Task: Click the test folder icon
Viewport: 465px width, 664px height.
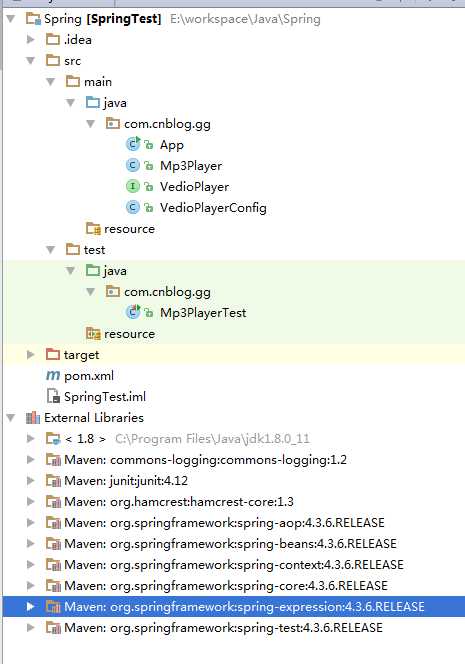Action: pos(73,249)
